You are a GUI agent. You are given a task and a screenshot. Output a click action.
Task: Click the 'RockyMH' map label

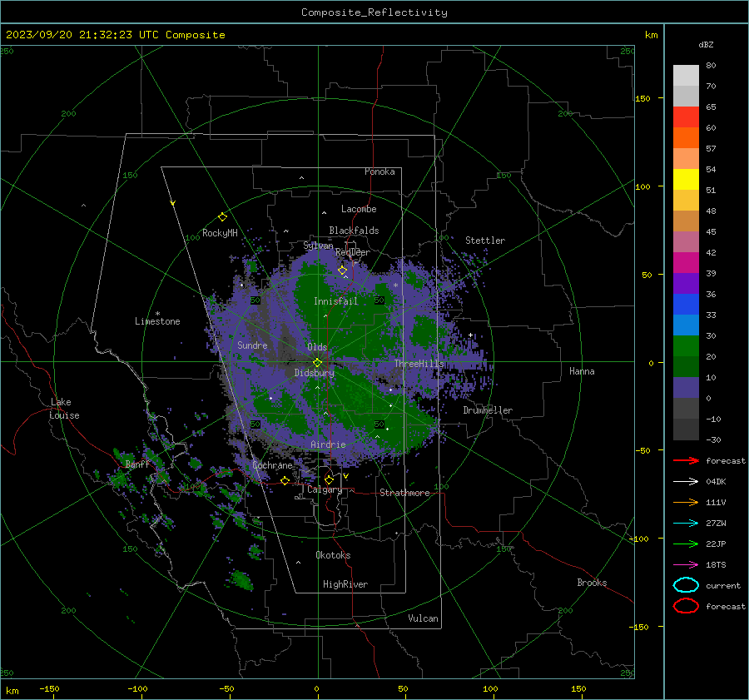click(220, 233)
